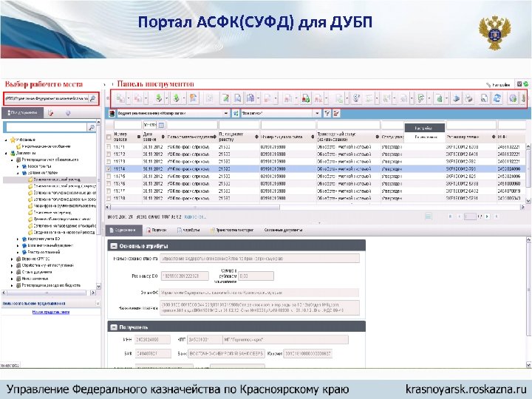Collapse the Основные атрибуты section

[114, 246]
